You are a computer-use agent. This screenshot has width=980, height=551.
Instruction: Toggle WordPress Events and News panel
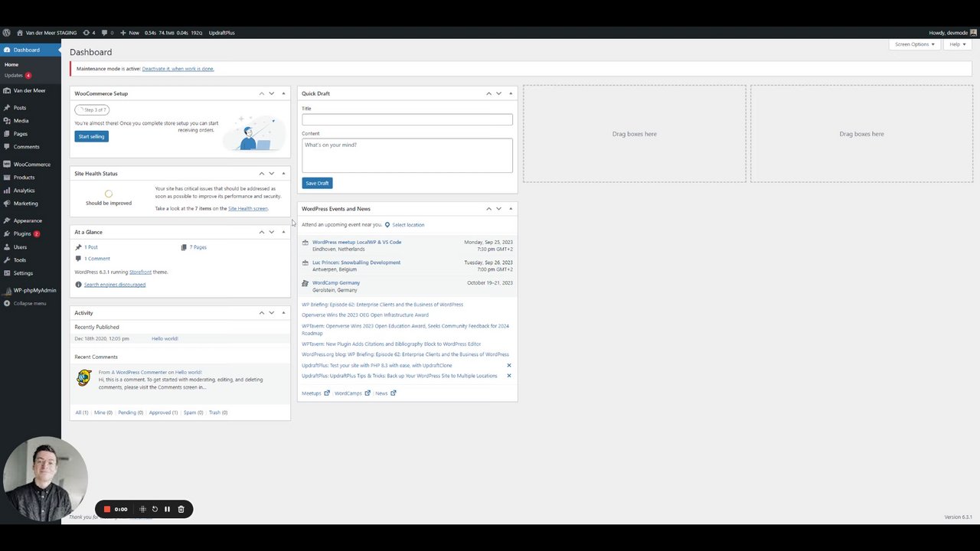pyautogui.click(x=511, y=209)
